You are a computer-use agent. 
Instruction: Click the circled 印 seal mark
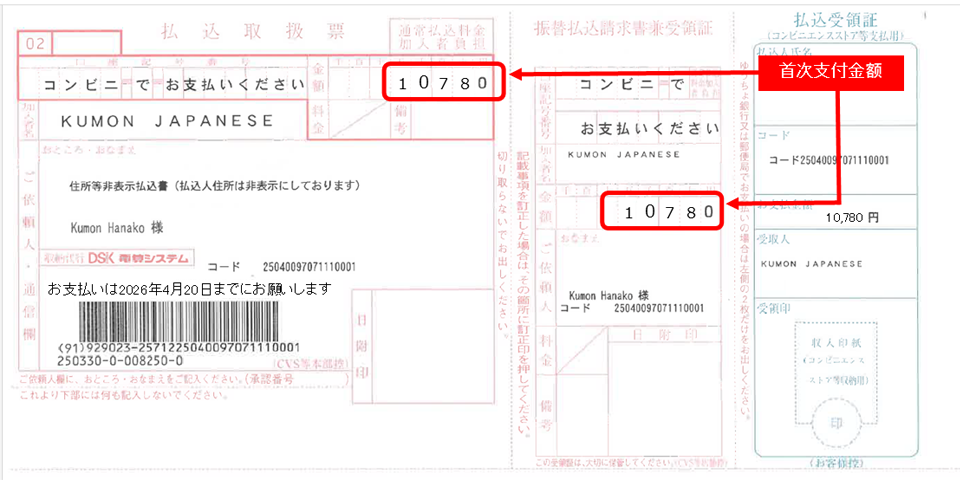[835, 422]
